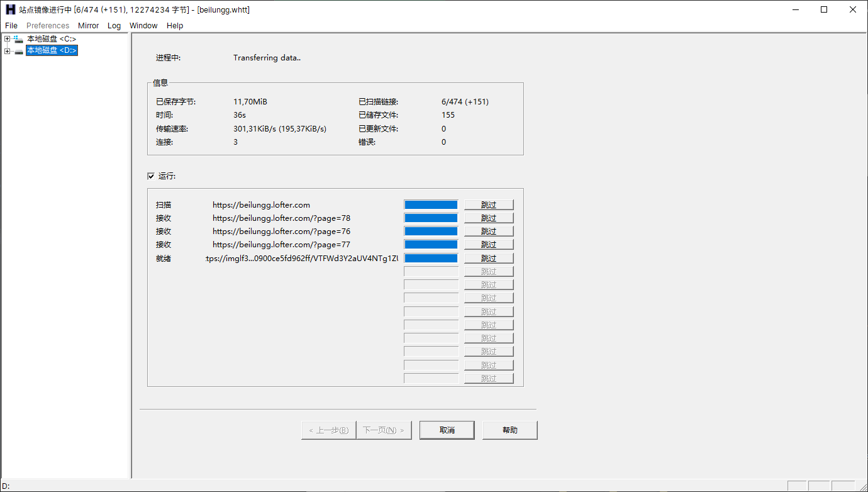Skip the ?page=76 download
This screenshot has width=868, height=492.
(489, 231)
